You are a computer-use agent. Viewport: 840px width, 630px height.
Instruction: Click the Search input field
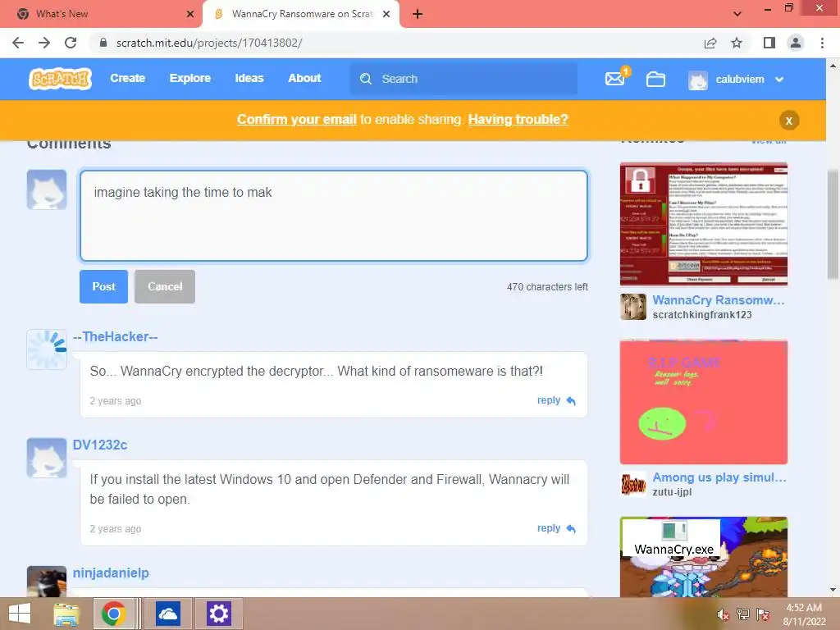[464, 79]
